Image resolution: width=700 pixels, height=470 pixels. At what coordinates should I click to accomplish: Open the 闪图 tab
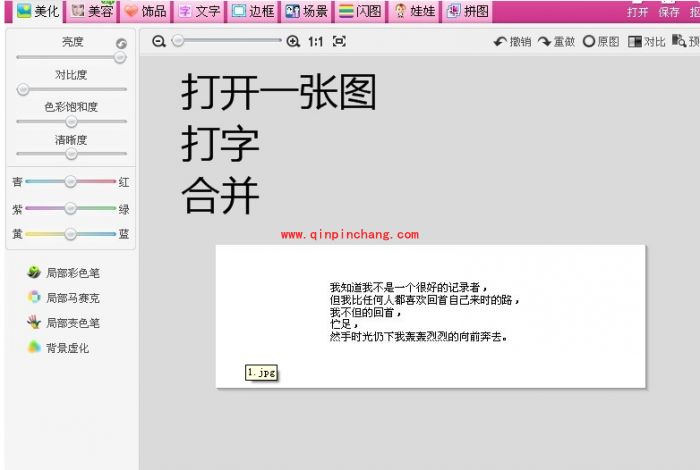tap(360, 11)
